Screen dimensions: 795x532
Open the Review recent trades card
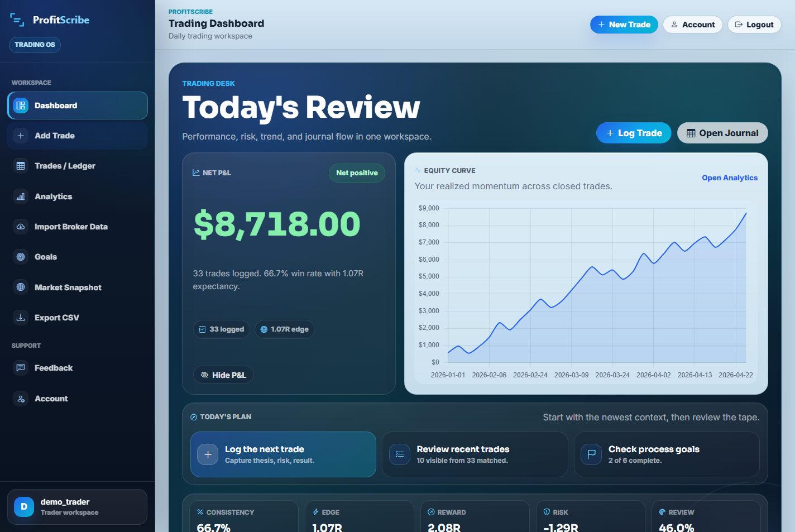tap(475, 454)
